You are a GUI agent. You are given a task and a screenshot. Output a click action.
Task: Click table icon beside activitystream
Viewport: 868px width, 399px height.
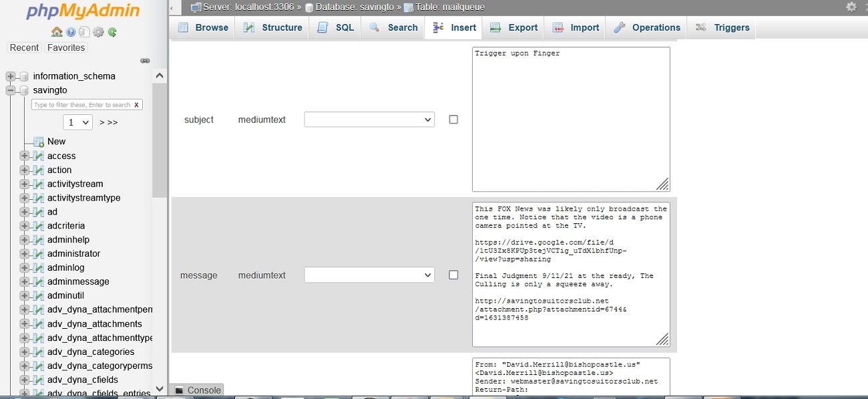click(x=39, y=184)
